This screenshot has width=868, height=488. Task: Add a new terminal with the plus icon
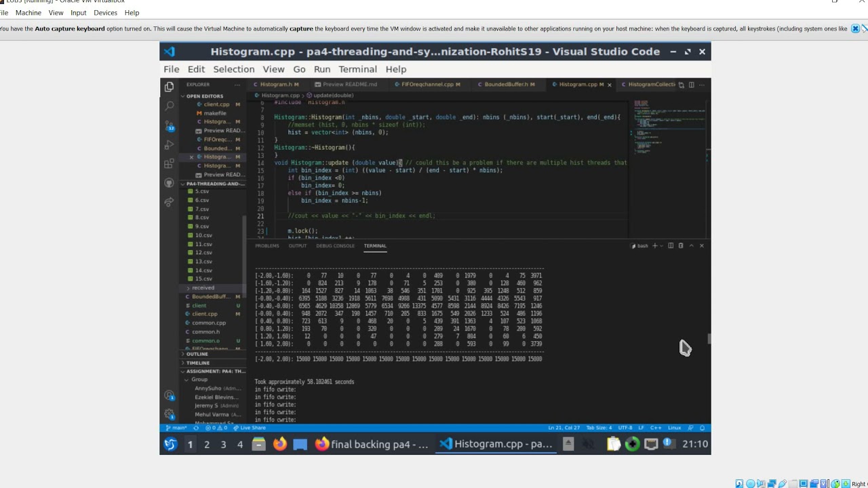(654, 246)
